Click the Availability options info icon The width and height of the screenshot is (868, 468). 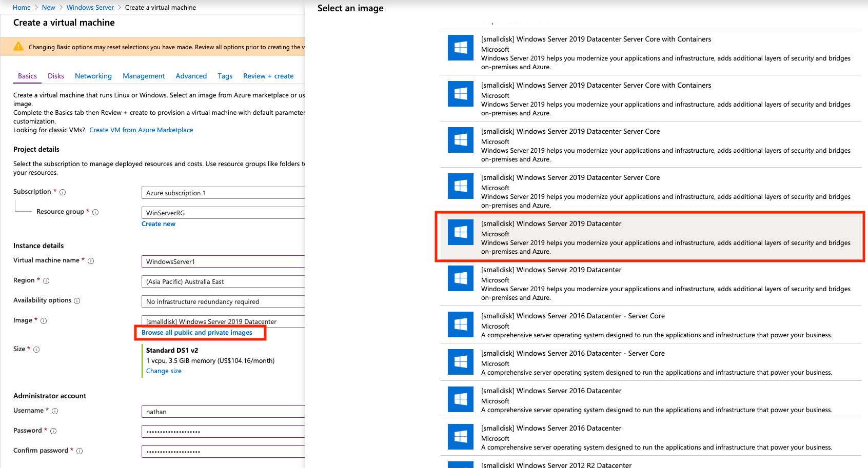[77, 301]
